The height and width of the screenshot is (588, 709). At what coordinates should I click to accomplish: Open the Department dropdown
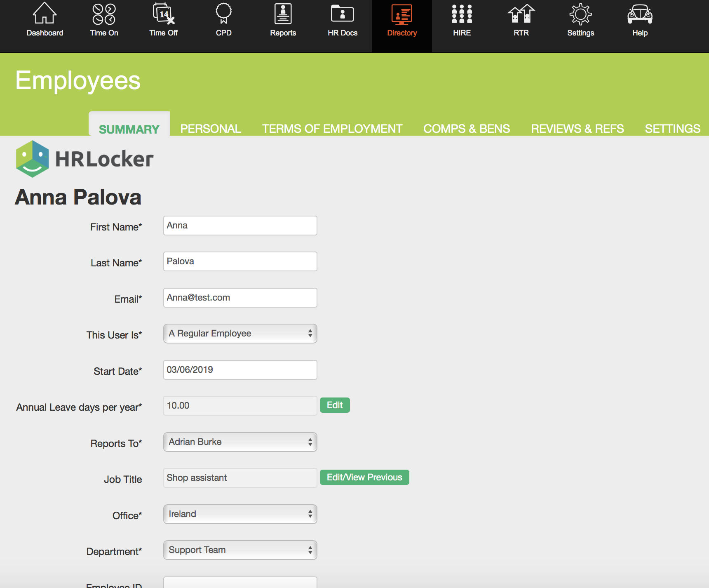(x=240, y=550)
